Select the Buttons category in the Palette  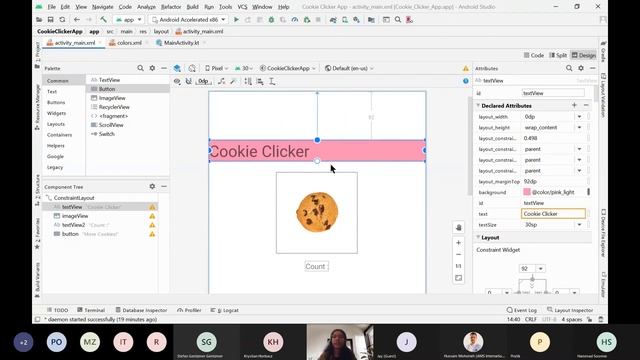pyautogui.click(x=56, y=102)
